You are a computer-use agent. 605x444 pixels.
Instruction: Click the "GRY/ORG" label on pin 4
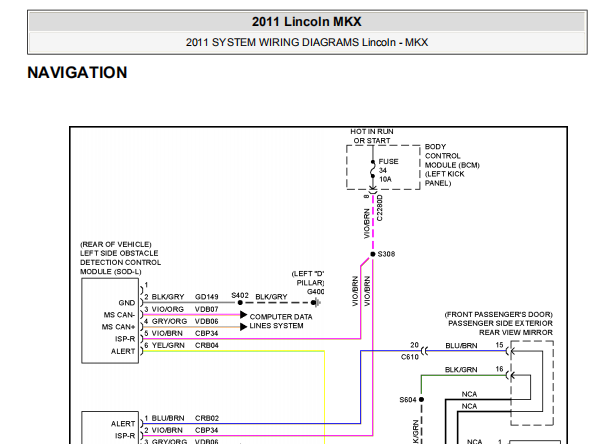click(x=169, y=321)
